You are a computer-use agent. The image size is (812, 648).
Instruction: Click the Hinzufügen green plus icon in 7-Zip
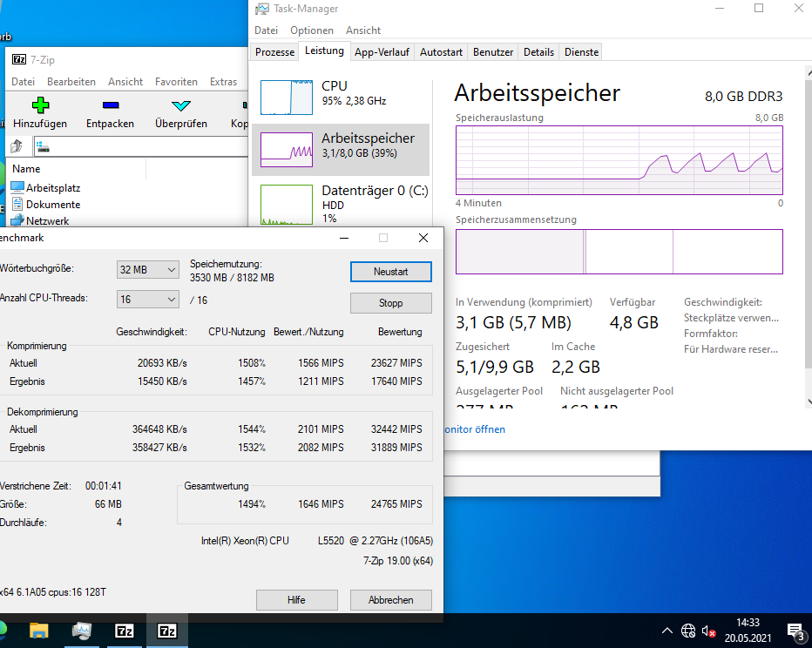point(40,105)
